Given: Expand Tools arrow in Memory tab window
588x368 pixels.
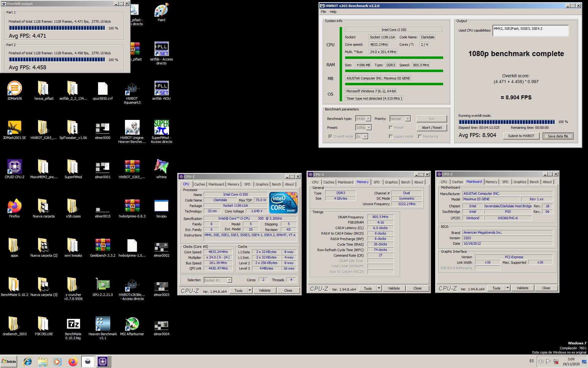Looking at the screenshot, I should point(379,288).
